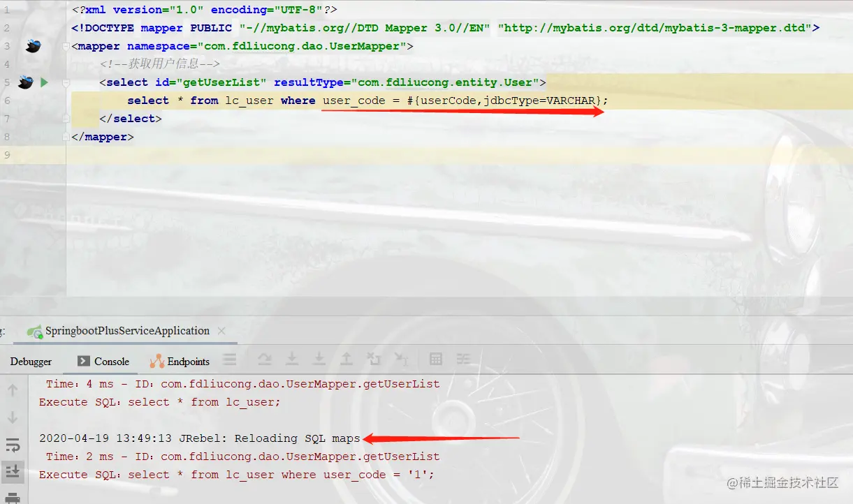Image resolution: width=853 pixels, height=504 pixels.
Task: Click the DTD URL mybatis-3-mapper.dtd string
Action: click(655, 28)
